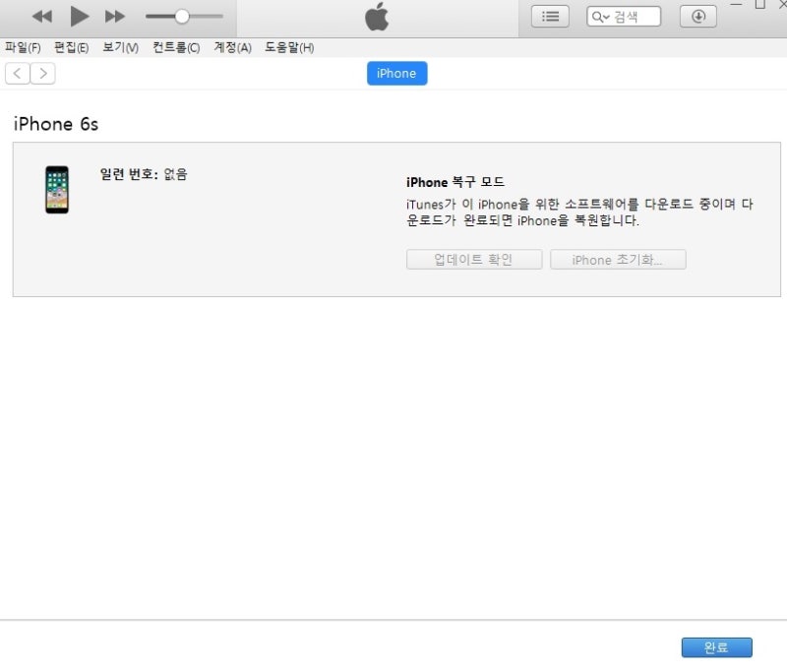Go back with the left chevron
The width and height of the screenshot is (787, 672).
(18, 74)
